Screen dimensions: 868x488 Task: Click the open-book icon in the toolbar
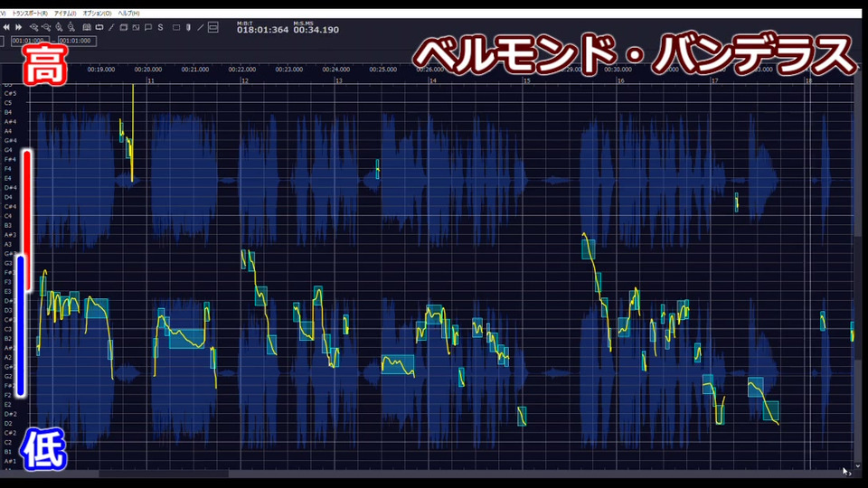click(x=87, y=27)
